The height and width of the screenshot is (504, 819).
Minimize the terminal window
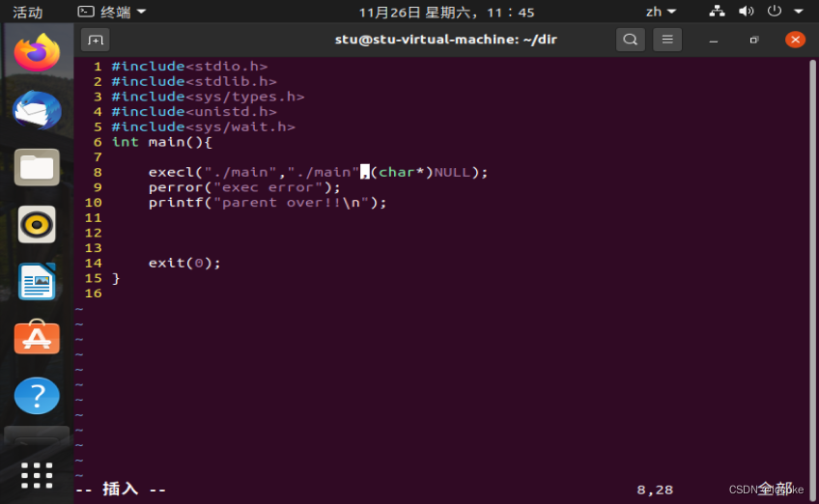pyautogui.click(x=714, y=41)
